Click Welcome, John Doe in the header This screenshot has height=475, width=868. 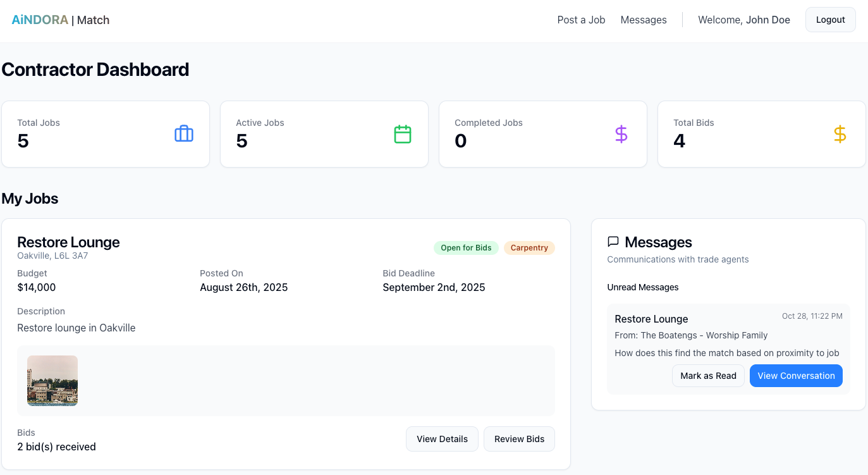click(744, 20)
